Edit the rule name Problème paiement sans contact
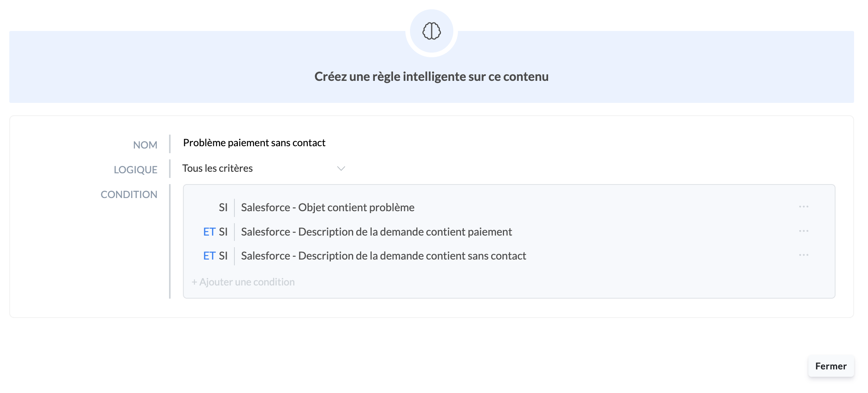The image size is (868, 393). [x=254, y=142]
